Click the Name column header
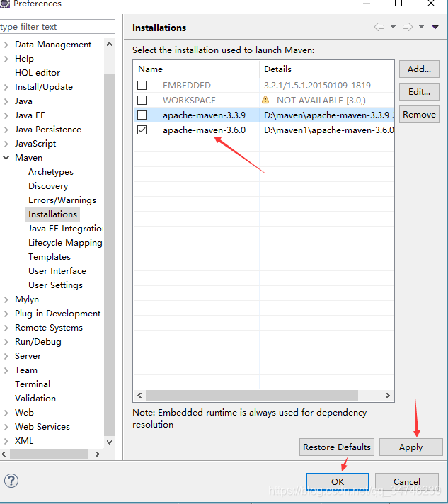This screenshot has width=448, height=504. coord(197,69)
